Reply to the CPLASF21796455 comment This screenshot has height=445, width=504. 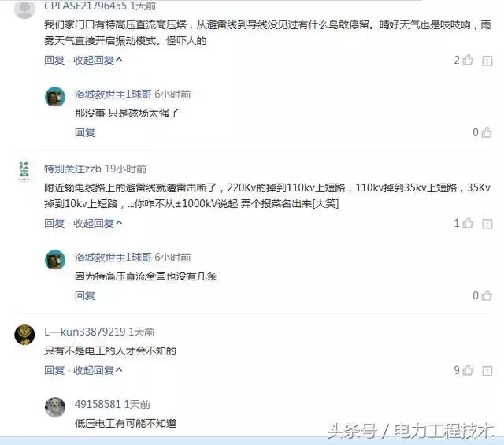point(54,60)
